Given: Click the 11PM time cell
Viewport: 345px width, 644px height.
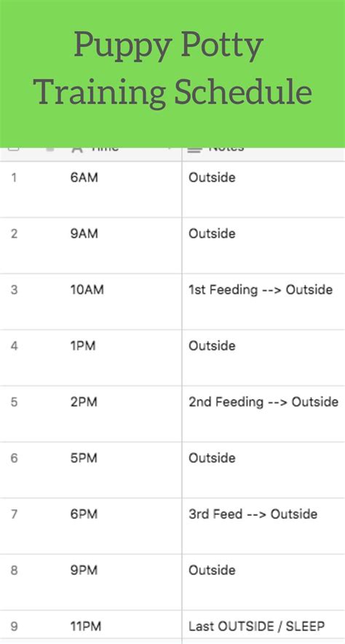Looking at the screenshot, I should click(x=124, y=627).
